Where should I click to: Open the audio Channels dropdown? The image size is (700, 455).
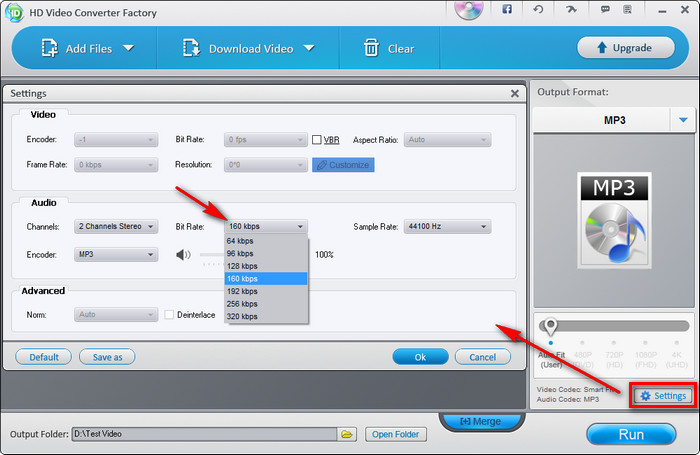click(116, 226)
